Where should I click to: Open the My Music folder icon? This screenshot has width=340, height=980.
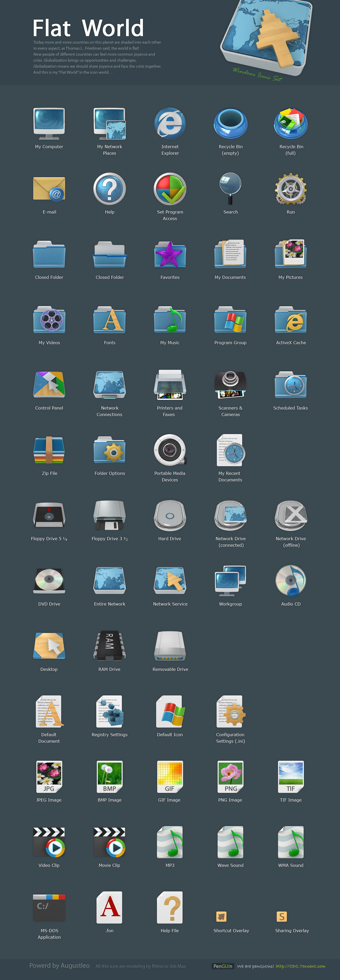coord(170,319)
